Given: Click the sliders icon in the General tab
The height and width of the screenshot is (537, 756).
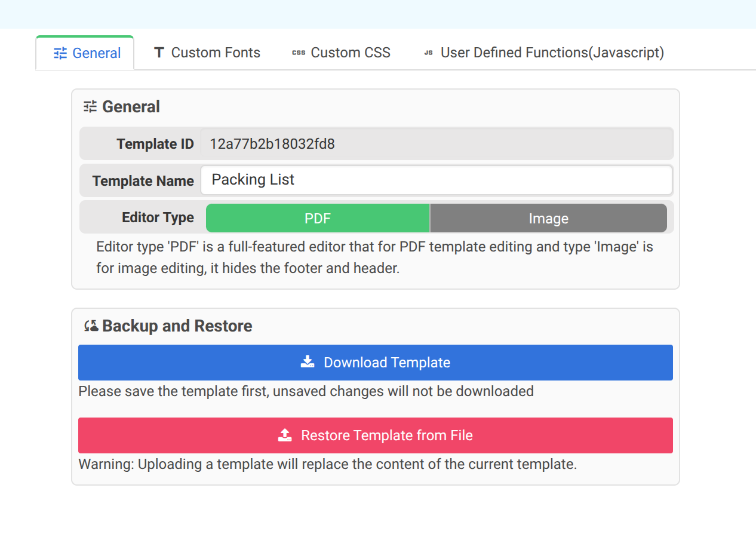Looking at the screenshot, I should (x=60, y=53).
